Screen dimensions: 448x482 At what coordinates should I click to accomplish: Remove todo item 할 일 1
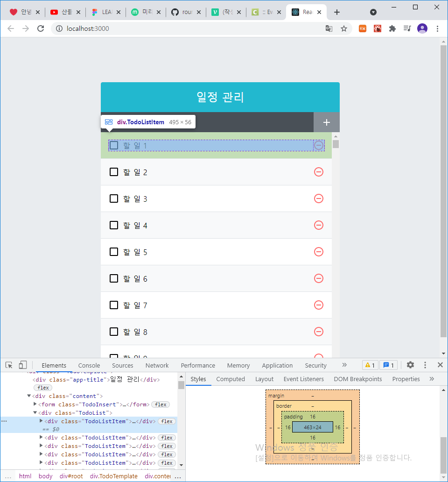pyautogui.click(x=319, y=145)
